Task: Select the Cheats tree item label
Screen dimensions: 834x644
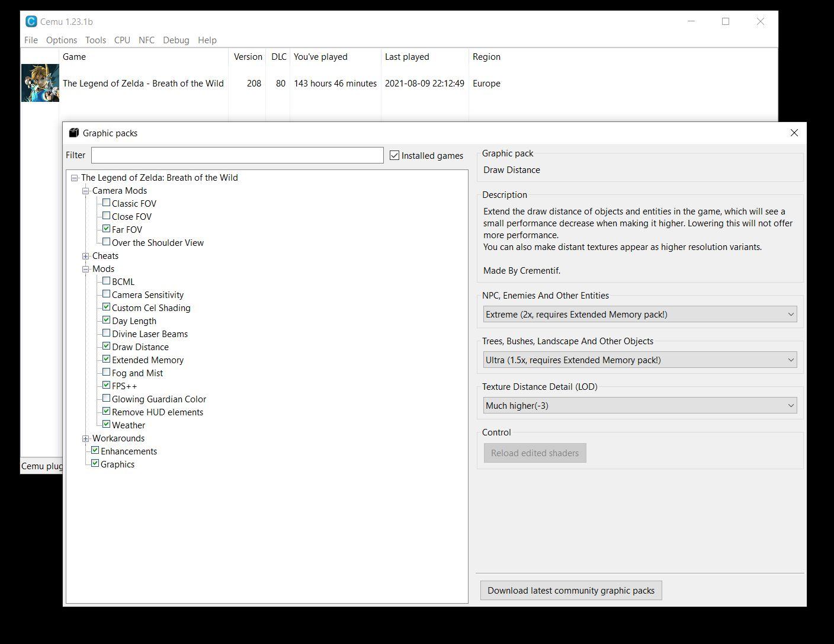Action: click(x=105, y=256)
